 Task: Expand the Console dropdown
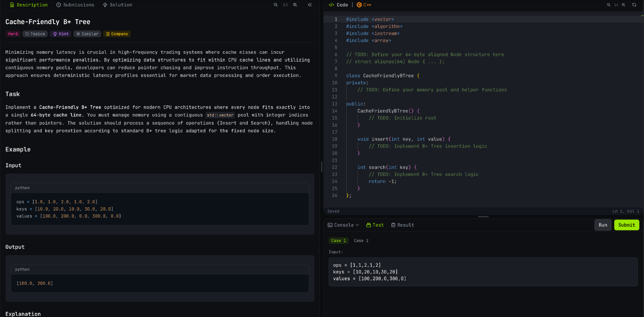(343, 225)
